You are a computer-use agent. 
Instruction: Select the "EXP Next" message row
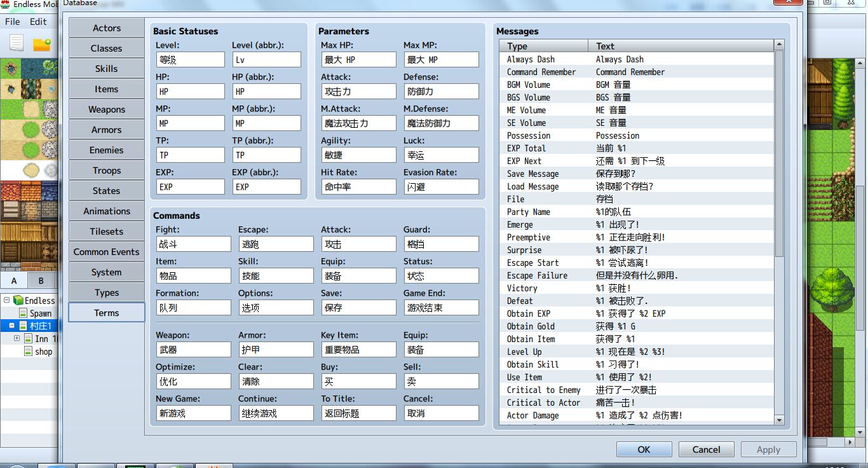click(x=637, y=161)
